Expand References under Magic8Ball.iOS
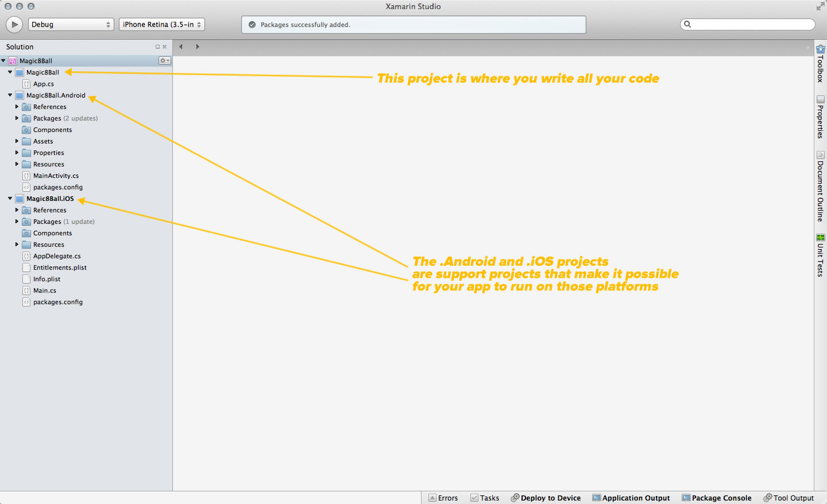Image resolution: width=827 pixels, height=504 pixels. (x=17, y=210)
